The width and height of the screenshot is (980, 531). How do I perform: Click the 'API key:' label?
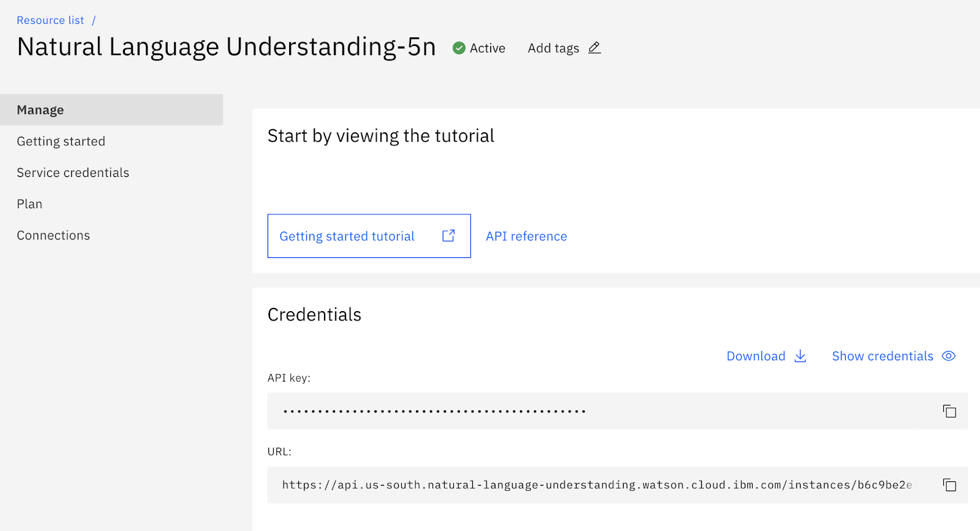pos(289,378)
